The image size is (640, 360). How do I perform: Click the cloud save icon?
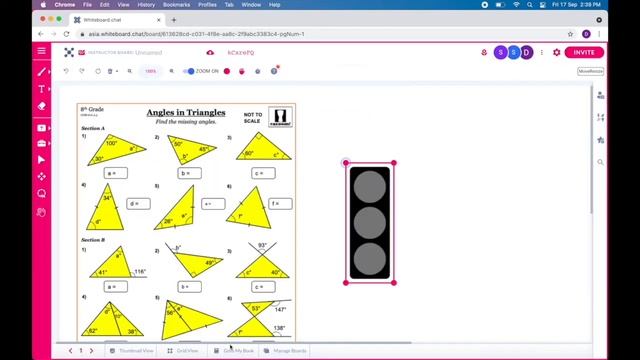(210, 53)
